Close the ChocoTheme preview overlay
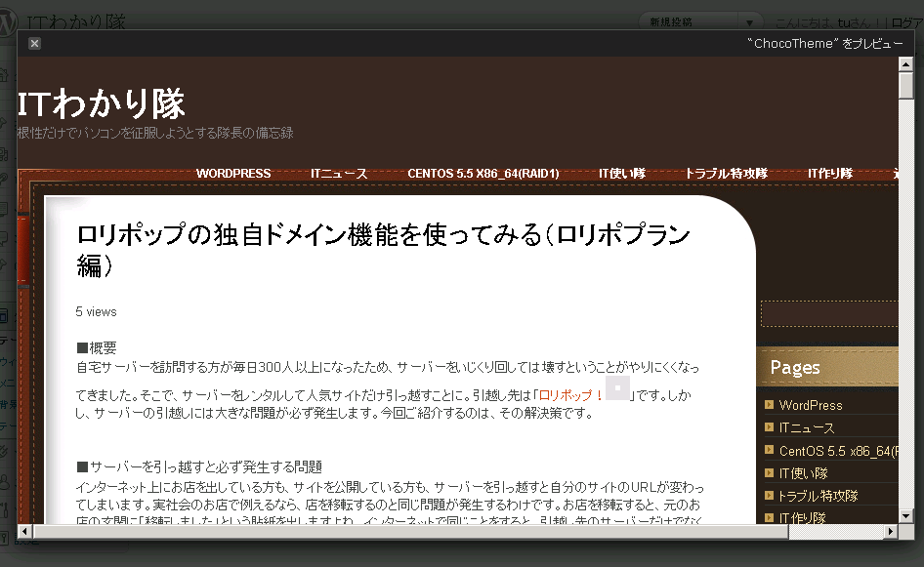This screenshot has height=567, width=924. [x=34, y=43]
